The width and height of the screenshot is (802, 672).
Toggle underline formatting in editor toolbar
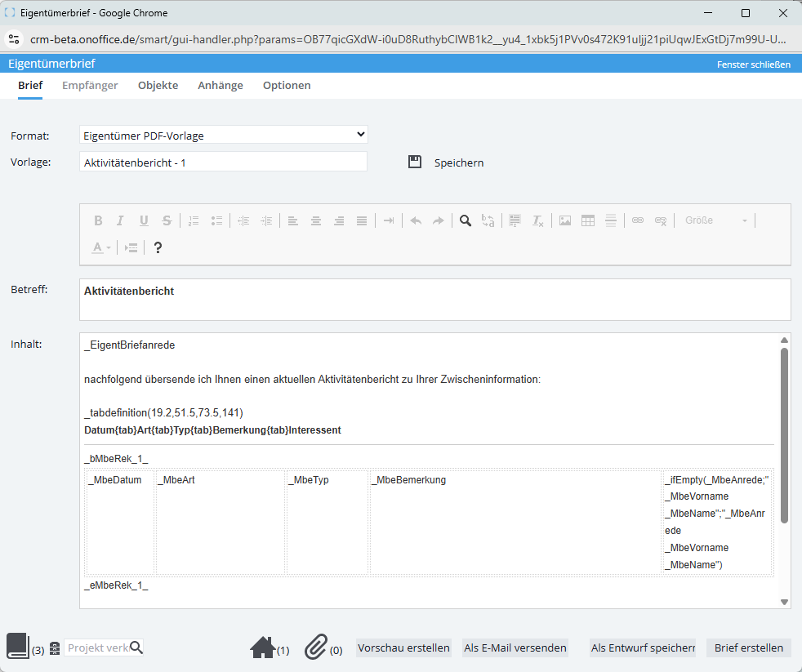pyautogui.click(x=144, y=220)
